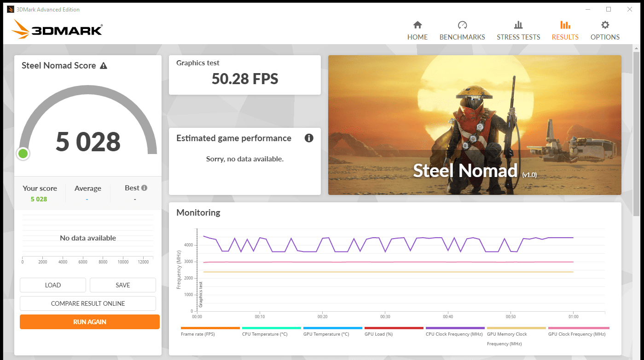Screen dimensions: 644x360
Task: Click the 3DMark logo
Action: click(57, 29)
